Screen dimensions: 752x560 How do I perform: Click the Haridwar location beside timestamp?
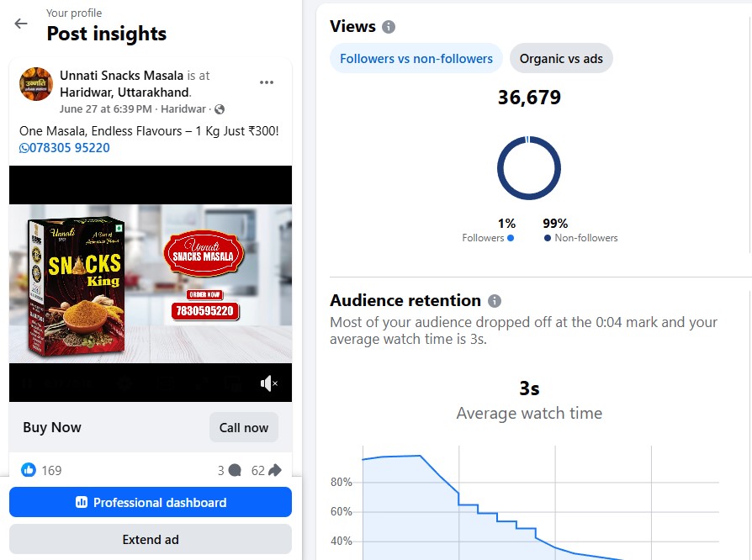tap(183, 109)
